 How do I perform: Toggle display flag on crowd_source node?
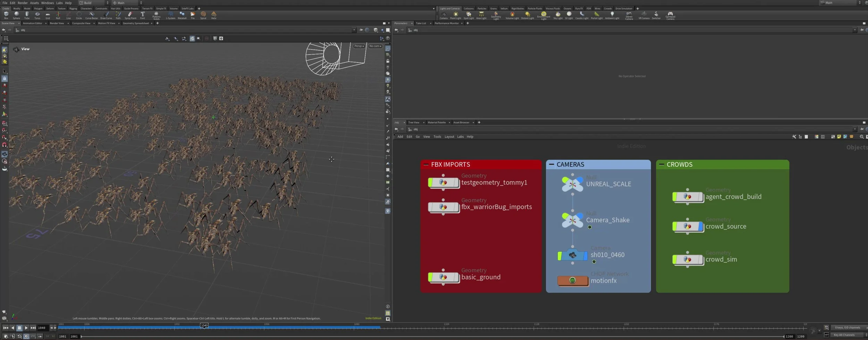[x=700, y=226]
